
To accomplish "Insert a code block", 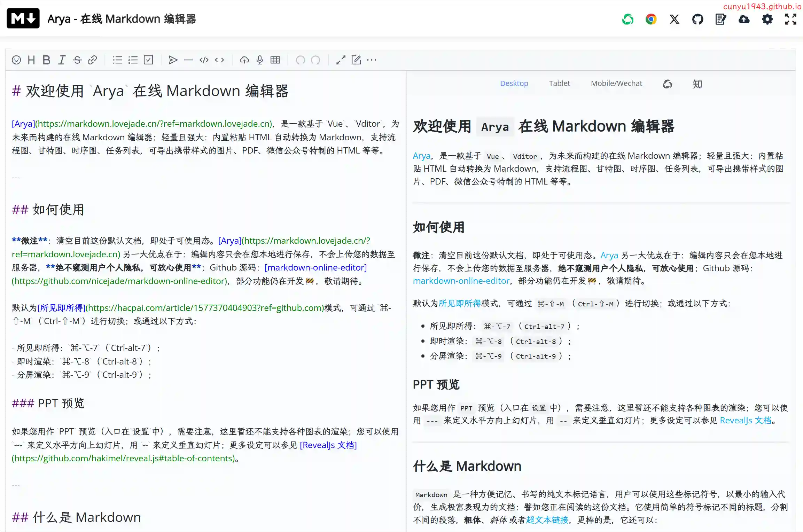I will coord(204,60).
